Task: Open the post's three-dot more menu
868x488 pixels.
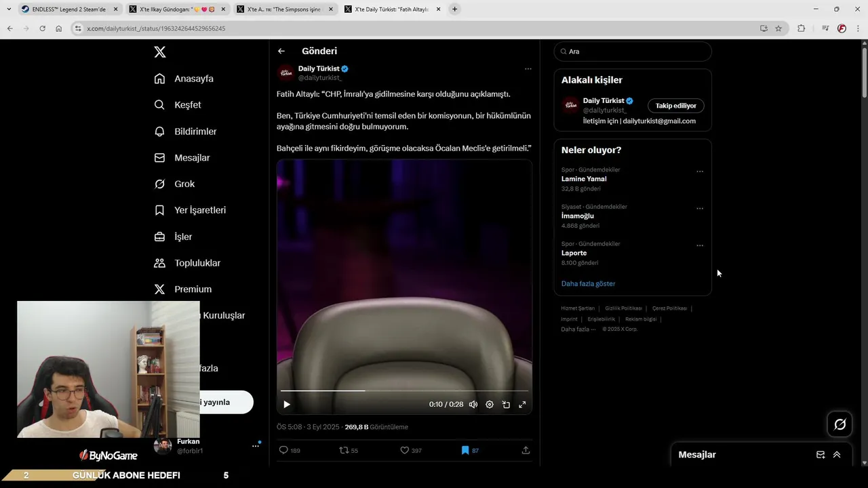Action: click(528, 68)
